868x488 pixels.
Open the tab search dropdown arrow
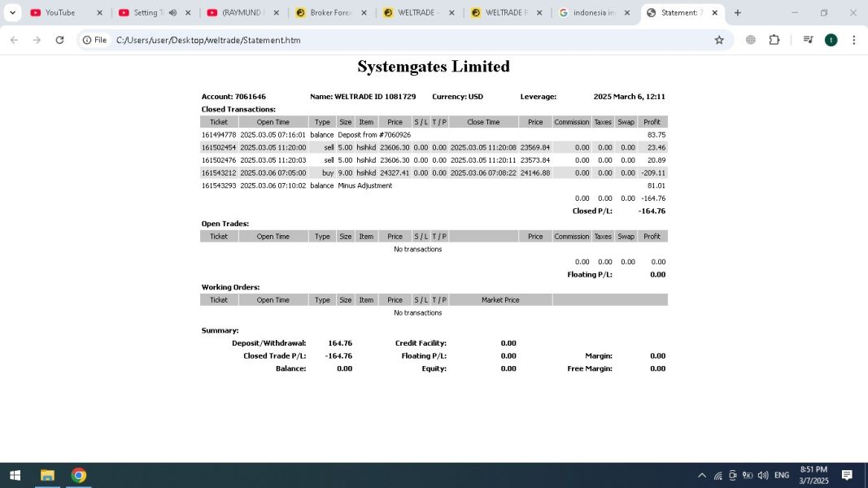[12, 13]
